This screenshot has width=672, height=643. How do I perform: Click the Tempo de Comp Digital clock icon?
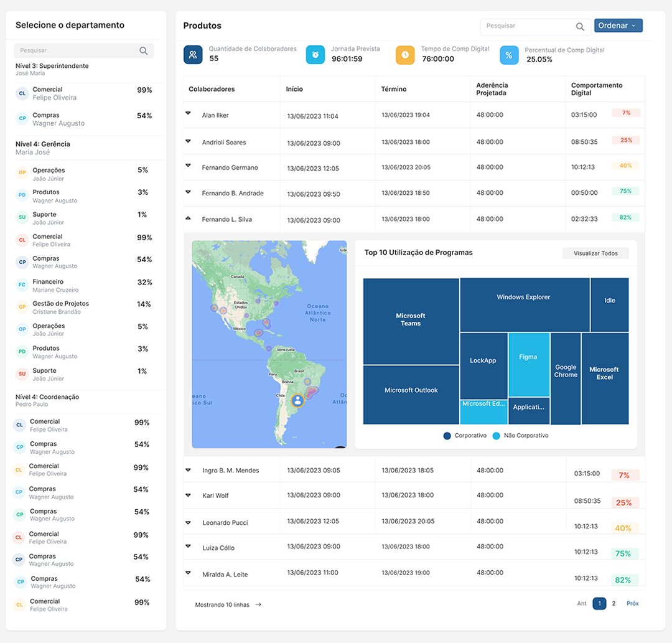(x=405, y=55)
